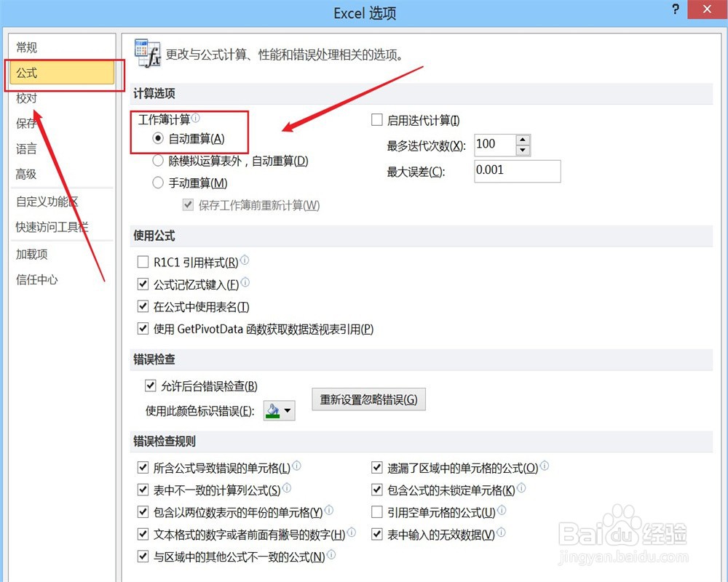728x582 pixels.
Task: Select 手动重算(M) radio option
Action: point(158,183)
